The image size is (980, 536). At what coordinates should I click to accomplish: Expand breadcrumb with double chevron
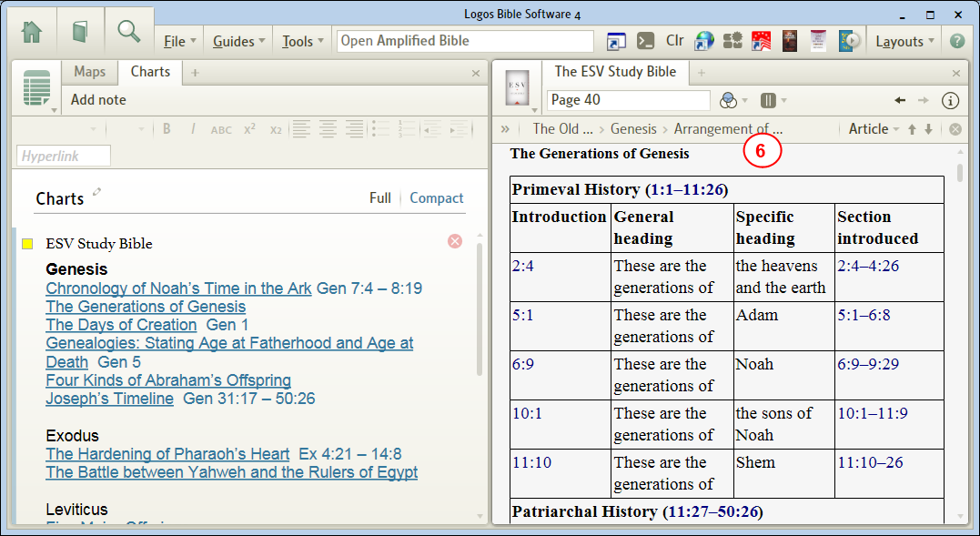pyautogui.click(x=505, y=129)
